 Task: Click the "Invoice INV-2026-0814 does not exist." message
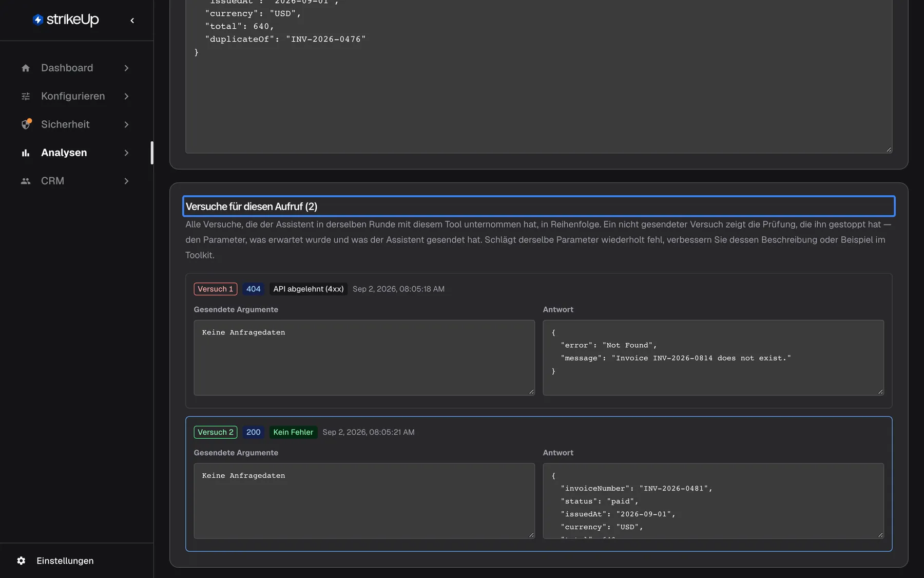click(701, 358)
